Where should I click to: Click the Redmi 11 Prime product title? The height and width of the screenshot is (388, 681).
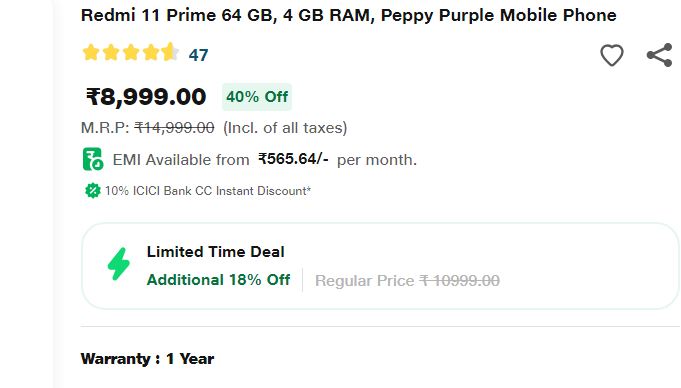(x=348, y=15)
